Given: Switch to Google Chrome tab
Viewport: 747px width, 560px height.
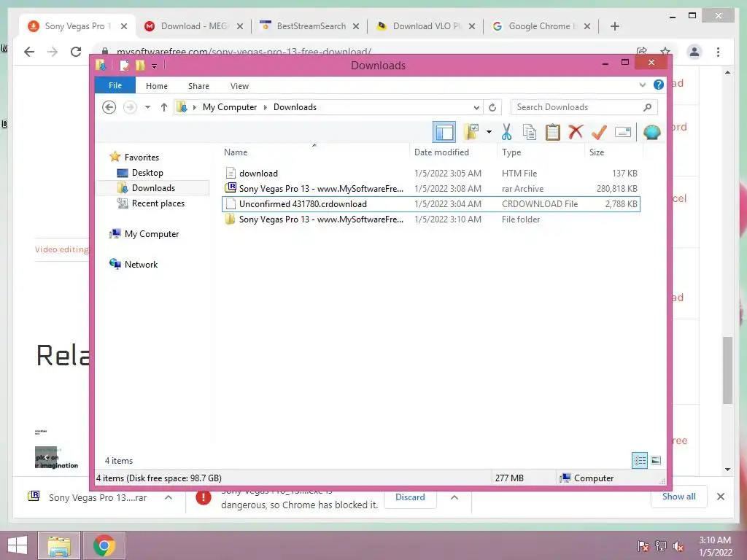Looking at the screenshot, I should [x=541, y=26].
